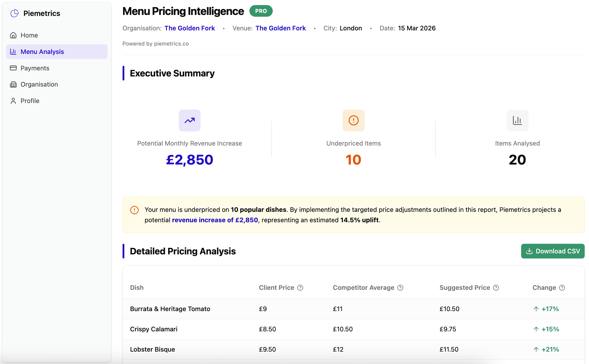Click the warning icon in yellow banner
The height and width of the screenshot is (364, 589).
tap(134, 210)
